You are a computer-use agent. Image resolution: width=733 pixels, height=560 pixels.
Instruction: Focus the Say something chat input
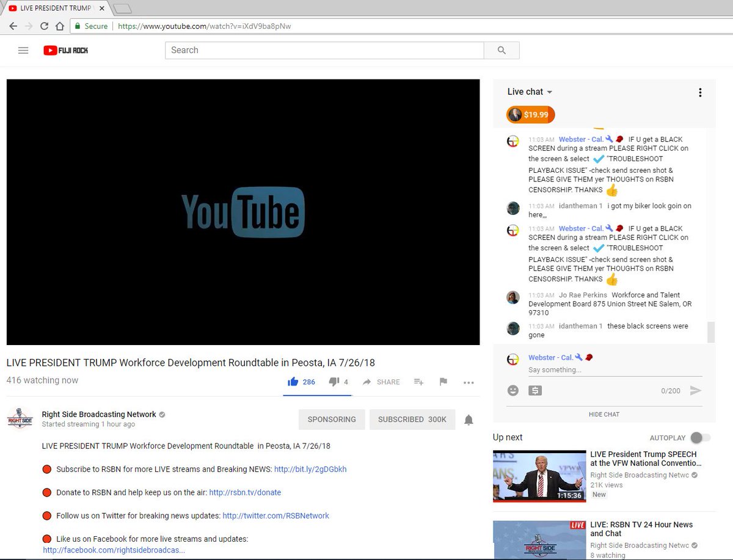pos(615,370)
